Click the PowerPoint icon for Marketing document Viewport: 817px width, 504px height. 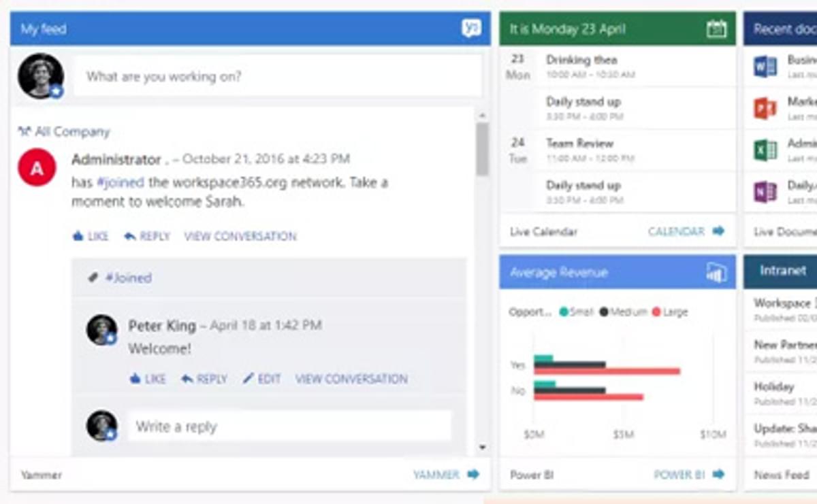(x=764, y=107)
